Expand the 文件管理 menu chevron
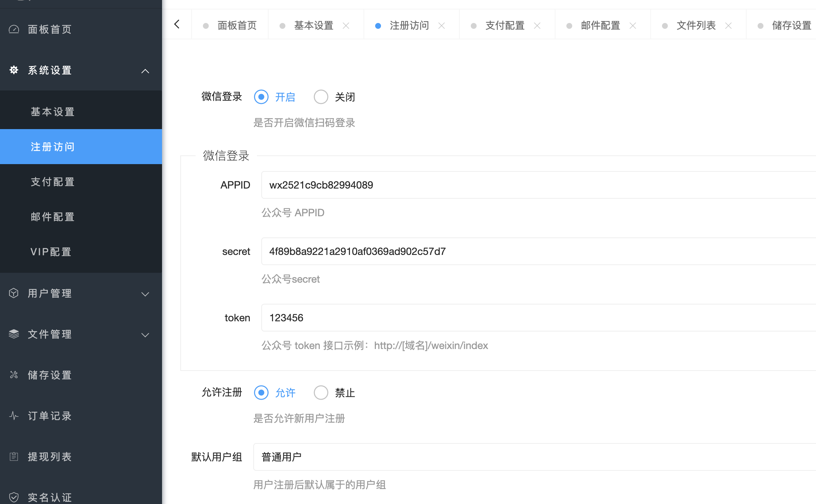This screenshot has height=504, width=816. point(145,335)
